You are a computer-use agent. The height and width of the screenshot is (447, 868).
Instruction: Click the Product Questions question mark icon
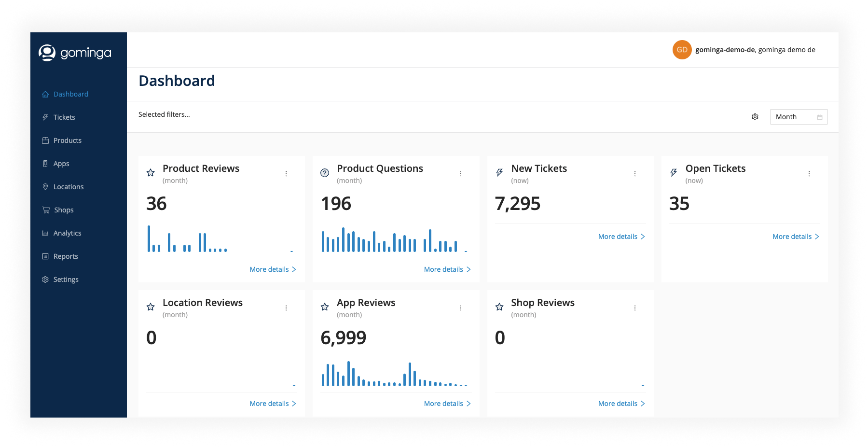tap(325, 173)
